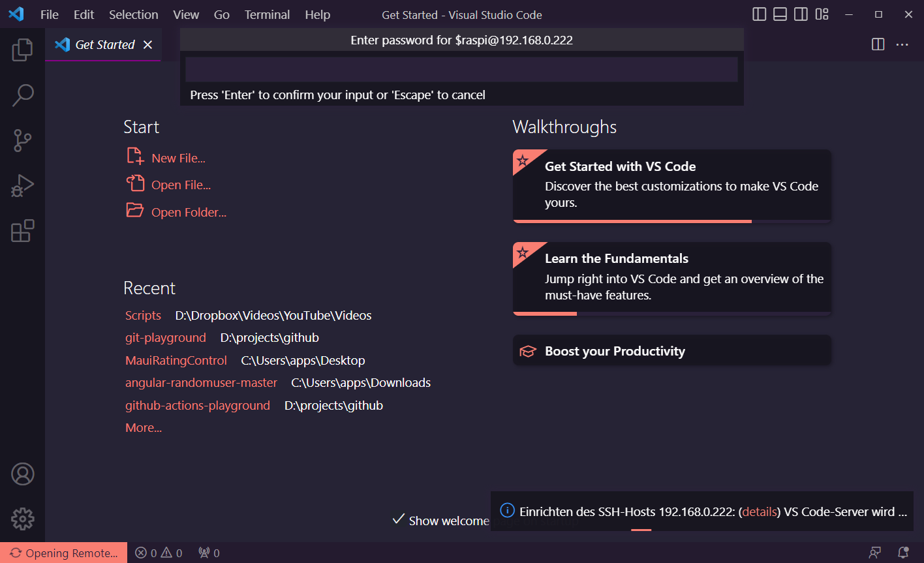The height and width of the screenshot is (563, 924).
Task: Open the notifications bell in status bar
Action: point(903,553)
